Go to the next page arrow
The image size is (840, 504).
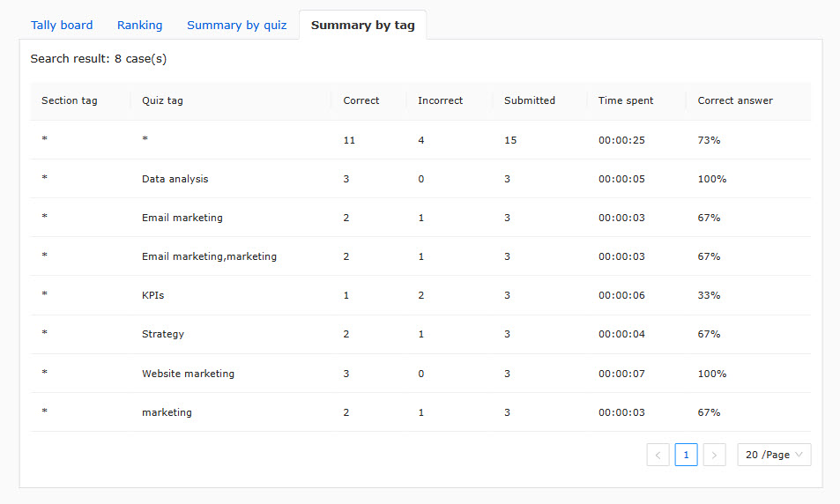[714, 455]
